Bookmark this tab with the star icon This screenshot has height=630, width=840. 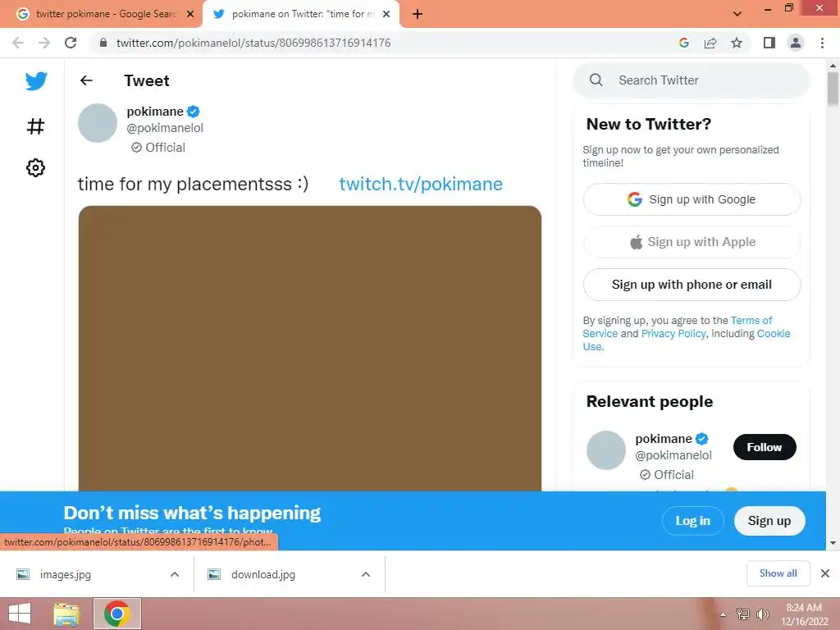coord(737,43)
